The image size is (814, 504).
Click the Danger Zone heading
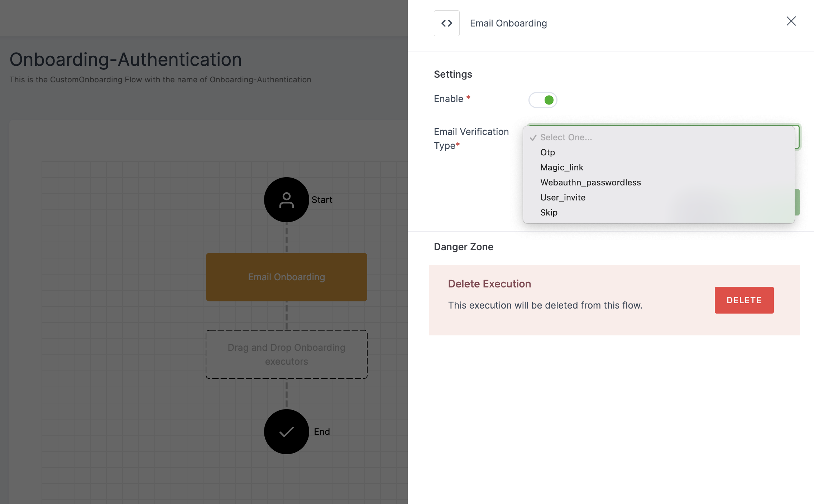point(464,247)
